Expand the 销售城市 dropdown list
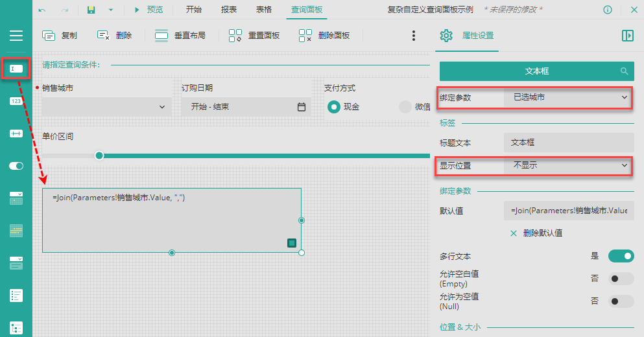 [107, 107]
